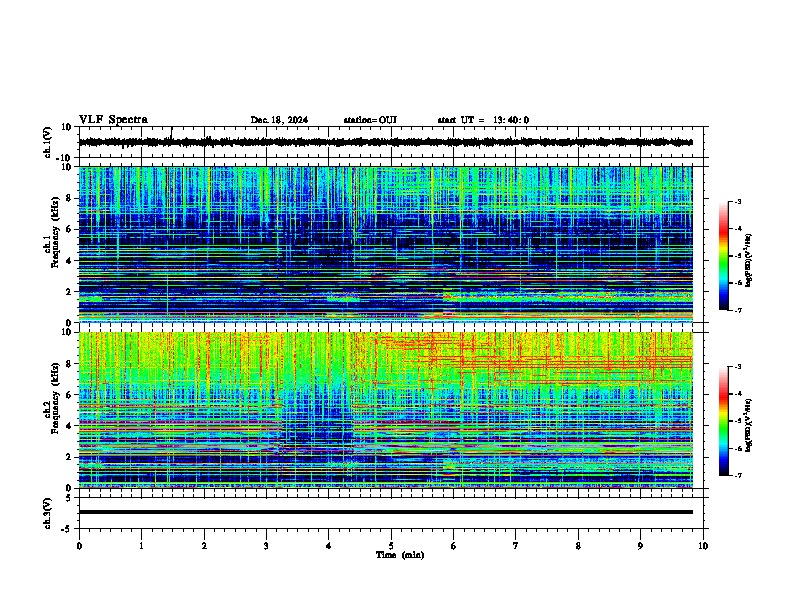Click tick 6 on the Time axis
The height and width of the screenshot is (612, 792).
454,546
